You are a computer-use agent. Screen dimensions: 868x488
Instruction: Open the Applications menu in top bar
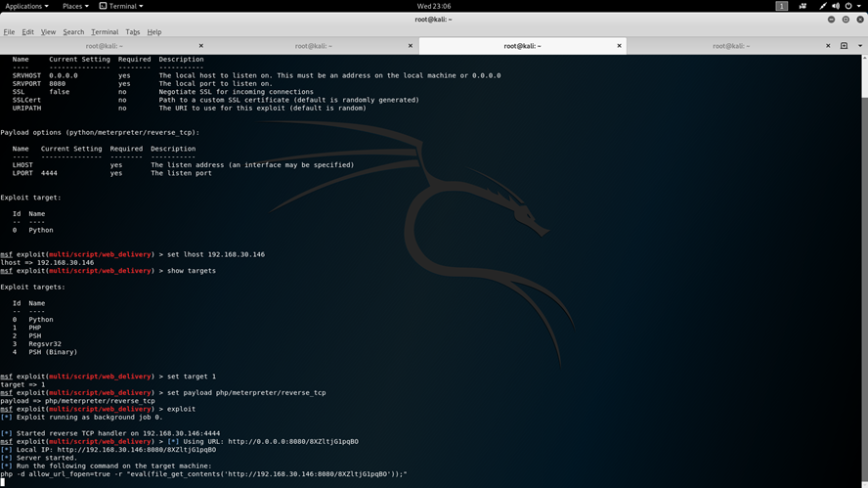[x=26, y=6]
